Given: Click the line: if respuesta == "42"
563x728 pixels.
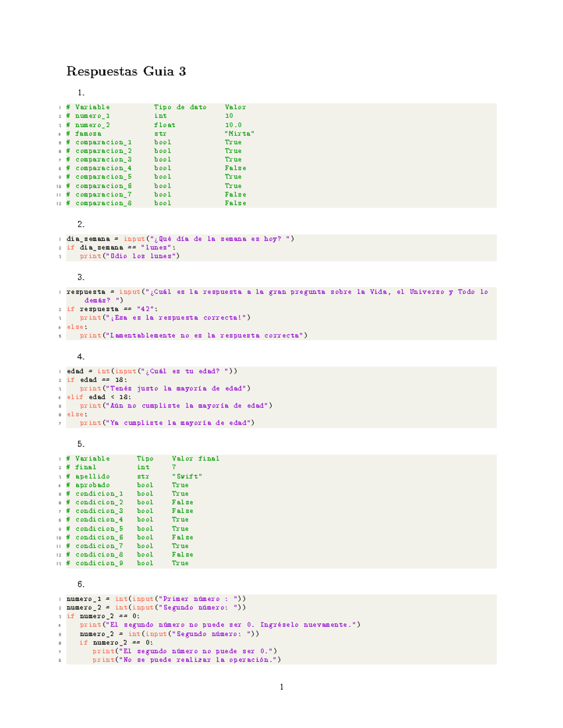Looking at the screenshot, I should (113, 309).
